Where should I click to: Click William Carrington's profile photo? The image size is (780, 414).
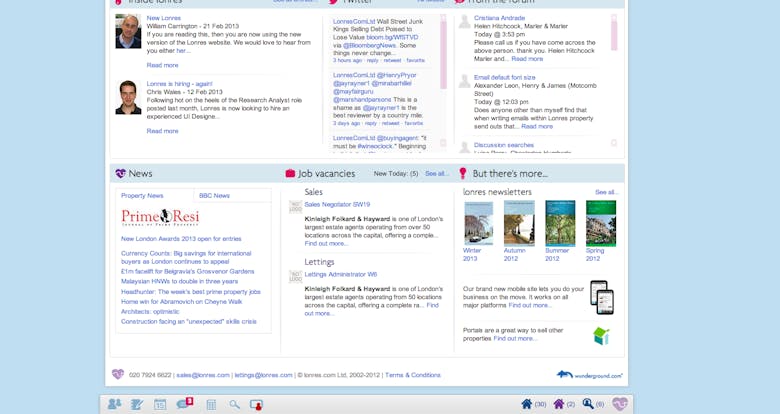pos(128,31)
